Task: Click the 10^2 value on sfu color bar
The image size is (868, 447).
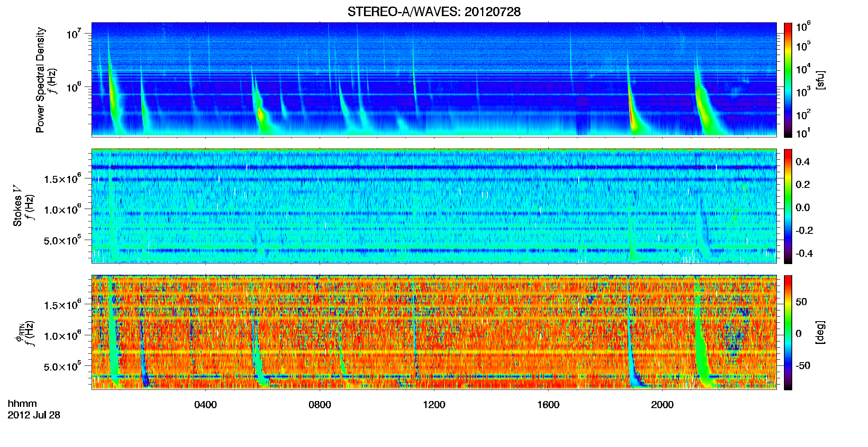Action: [x=803, y=115]
